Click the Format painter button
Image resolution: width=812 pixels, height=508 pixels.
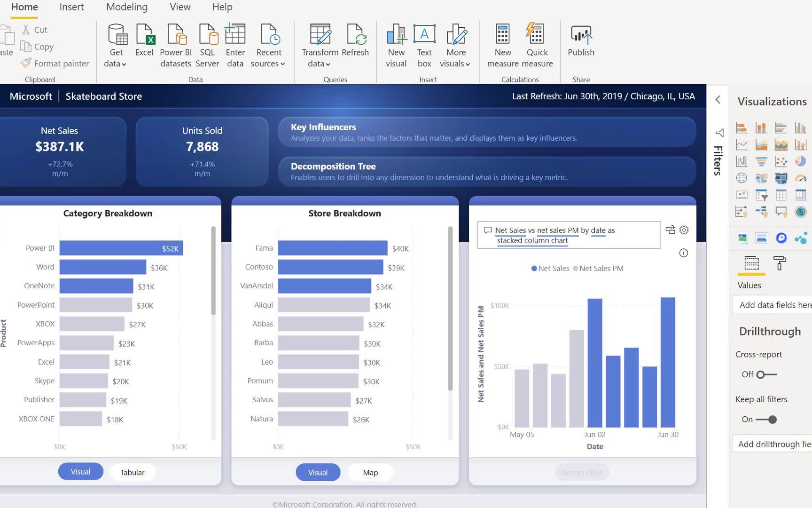click(x=55, y=63)
